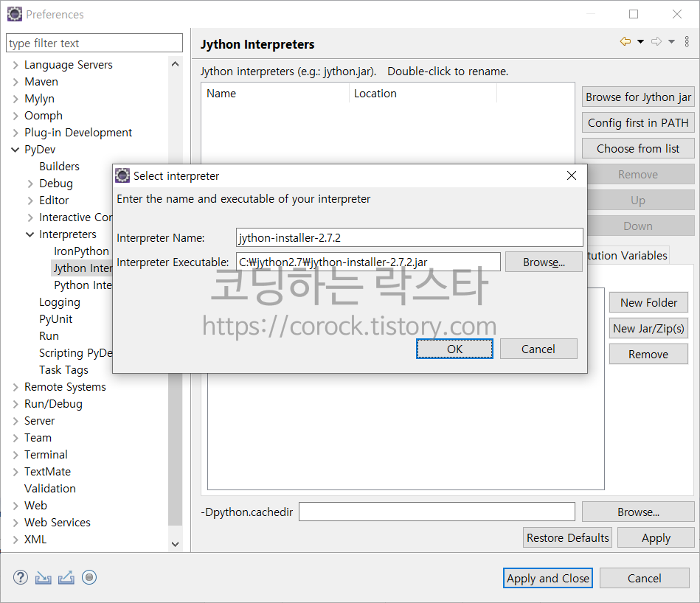Select IronPython interpreter tree item
Image resolution: width=700 pixels, height=603 pixels.
[81, 251]
